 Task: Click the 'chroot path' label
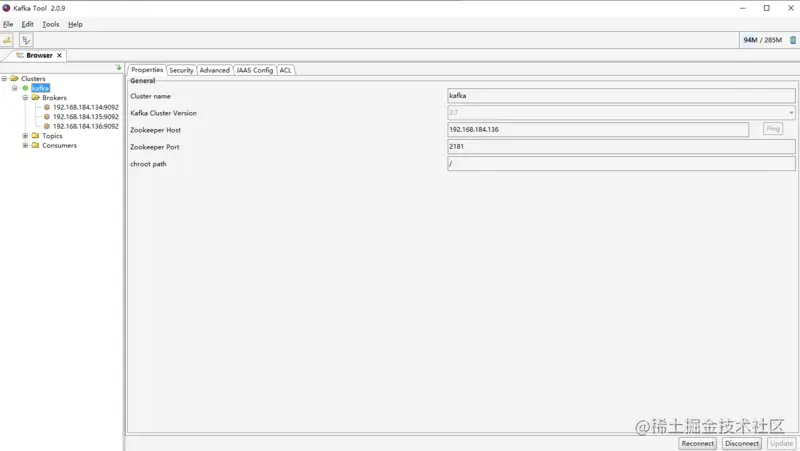coord(148,164)
